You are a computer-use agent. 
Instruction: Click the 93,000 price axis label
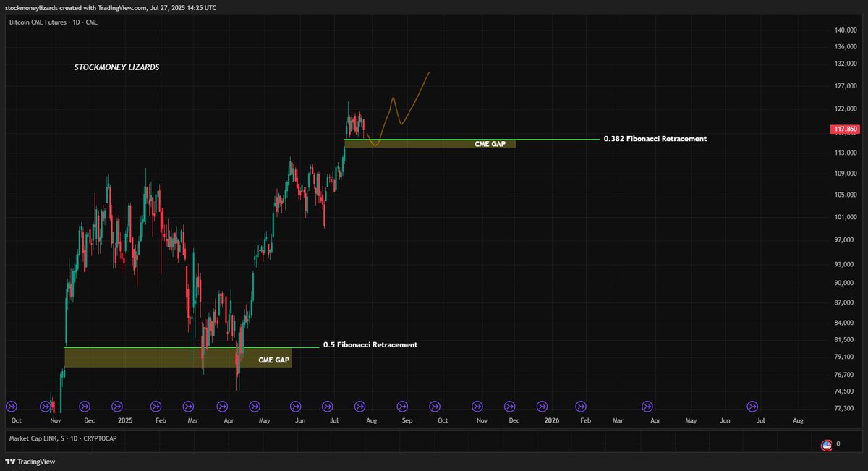[x=843, y=264]
